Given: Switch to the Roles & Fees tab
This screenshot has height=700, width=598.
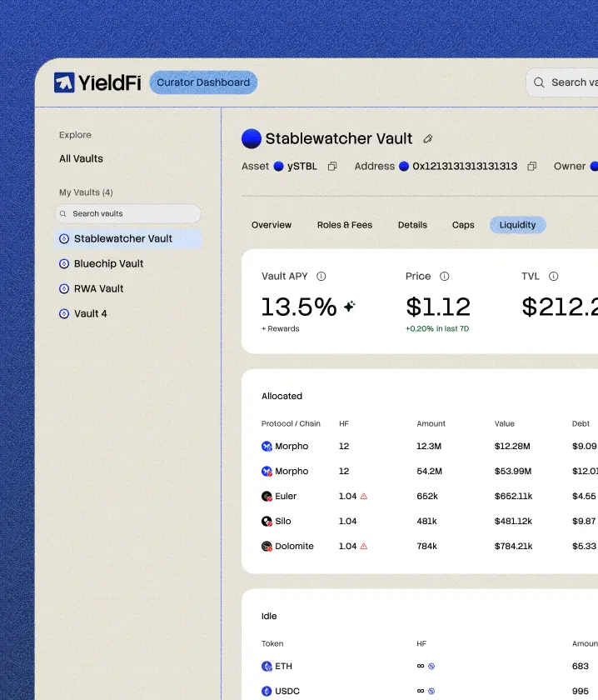Looking at the screenshot, I should (345, 225).
